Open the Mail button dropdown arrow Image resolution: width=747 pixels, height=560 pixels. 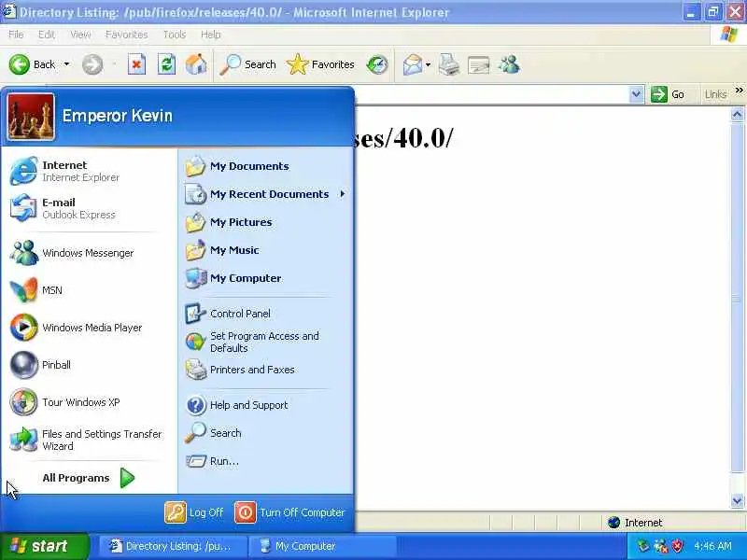point(429,64)
